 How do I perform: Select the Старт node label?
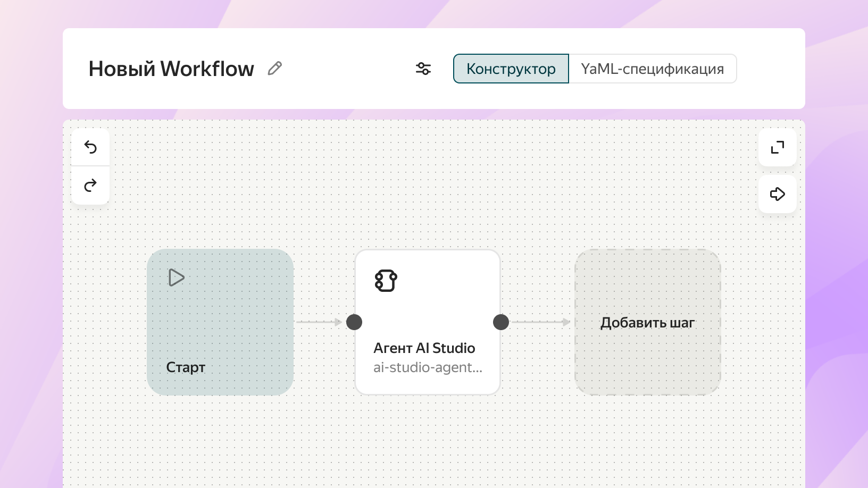[x=186, y=367]
